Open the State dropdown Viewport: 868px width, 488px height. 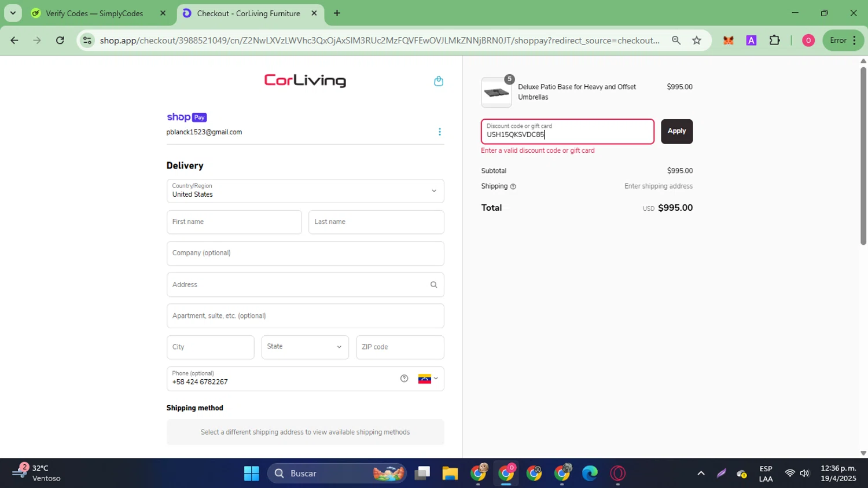[x=305, y=347]
